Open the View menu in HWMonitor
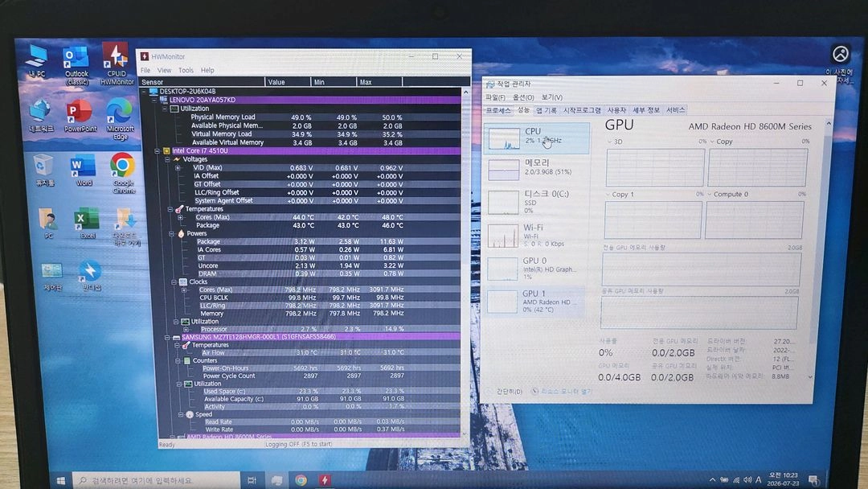 coord(165,70)
